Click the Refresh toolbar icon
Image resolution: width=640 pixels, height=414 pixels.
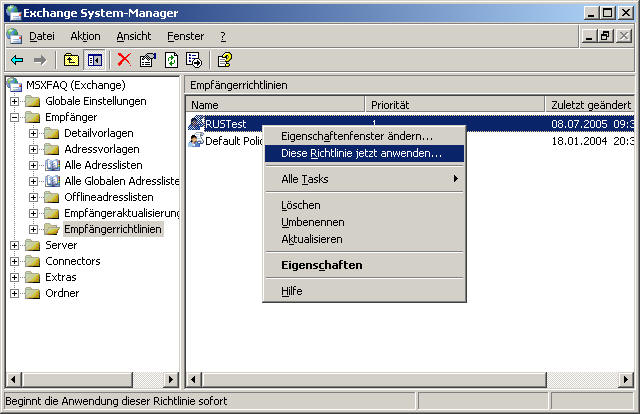[x=171, y=60]
